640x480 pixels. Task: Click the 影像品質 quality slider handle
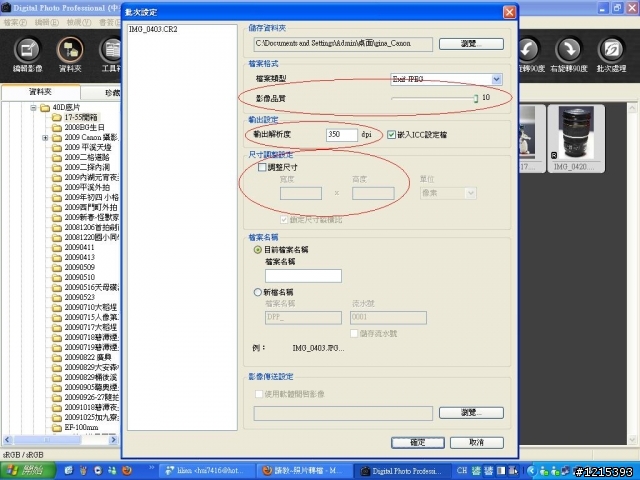point(476,98)
